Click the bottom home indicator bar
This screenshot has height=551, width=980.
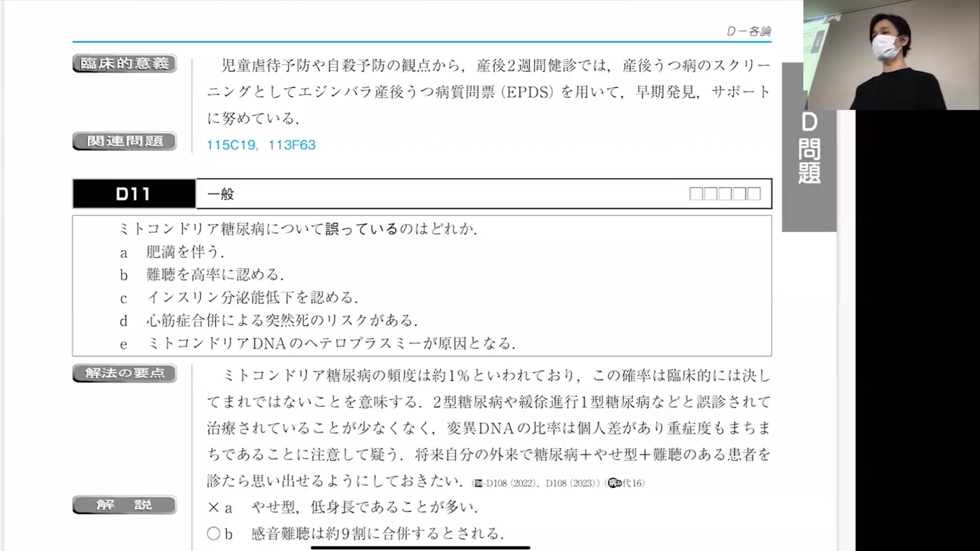click(421, 547)
